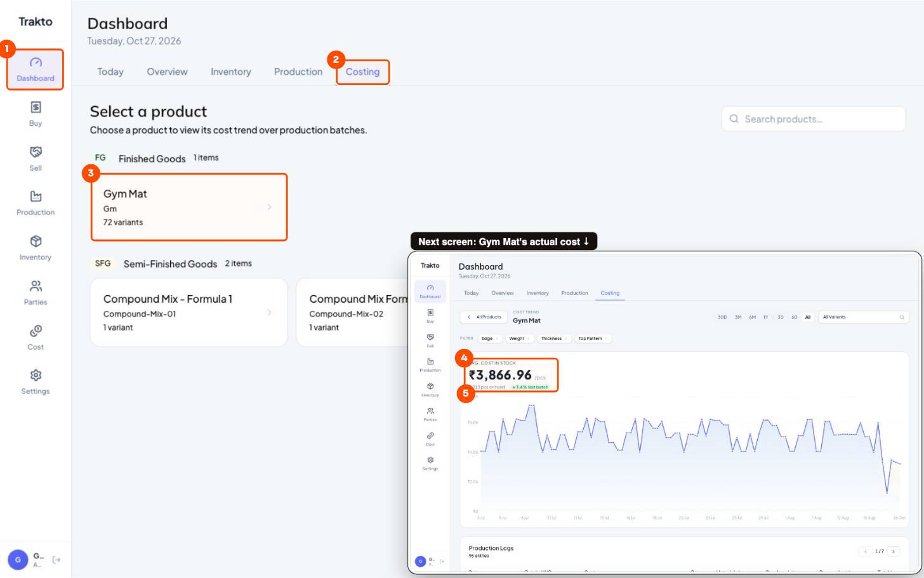This screenshot has width=924, height=578.
Task: Open the Buy section in the main sidebar
Action: point(36,114)
